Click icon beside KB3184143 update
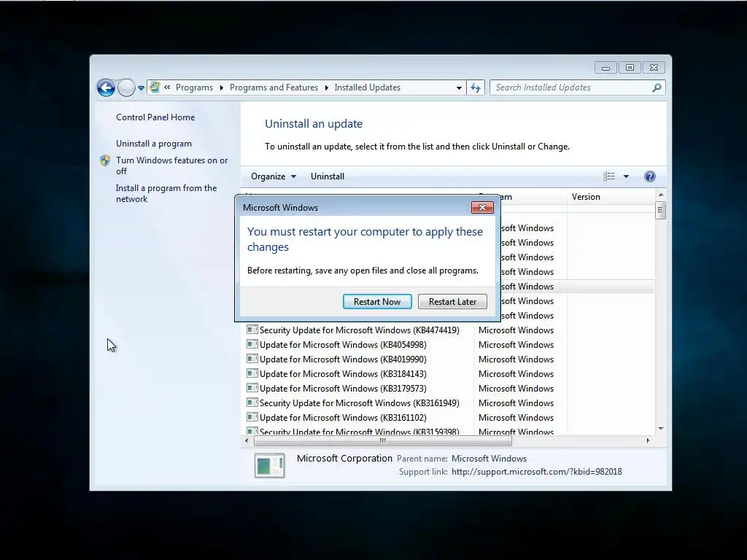The image size is (747, 560). pyautogui.click(x=252, y=373)
